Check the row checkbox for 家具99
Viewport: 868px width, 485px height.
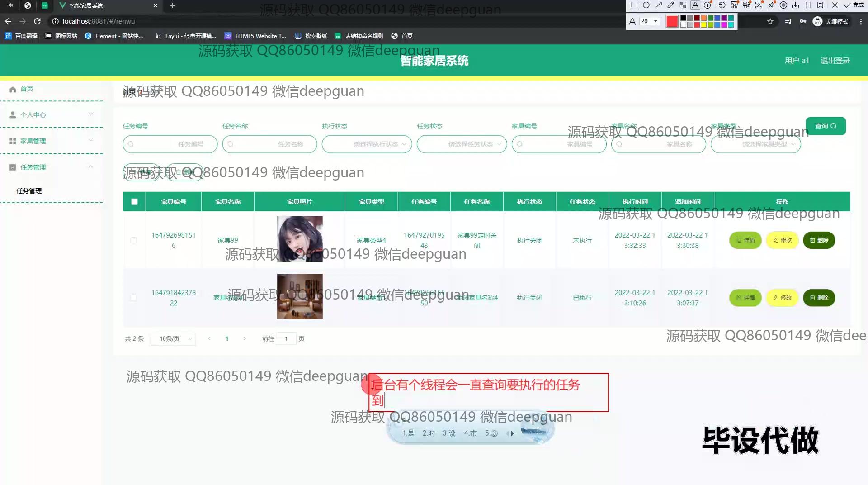coord(133,240)
